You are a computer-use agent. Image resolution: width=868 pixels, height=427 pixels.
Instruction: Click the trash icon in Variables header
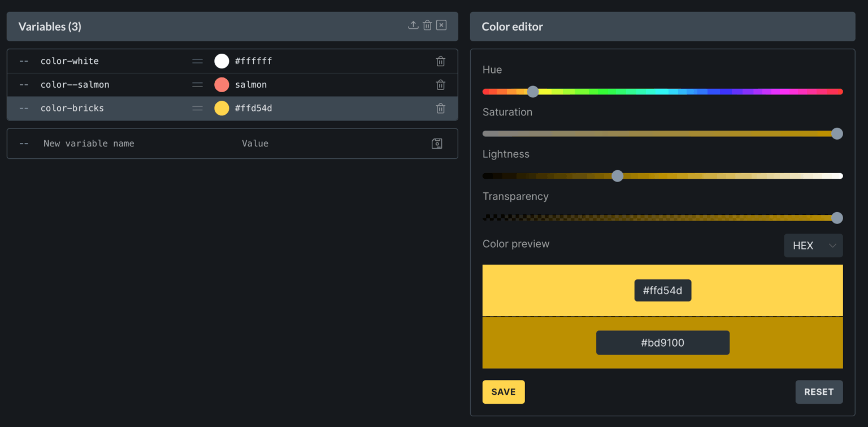pyautogui.click(x=427, y=25)
